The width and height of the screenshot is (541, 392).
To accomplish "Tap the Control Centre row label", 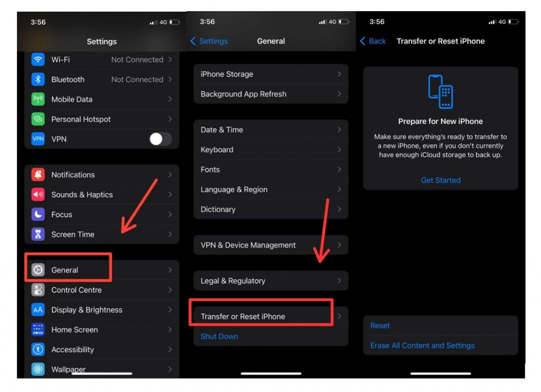I will [77, 290].
